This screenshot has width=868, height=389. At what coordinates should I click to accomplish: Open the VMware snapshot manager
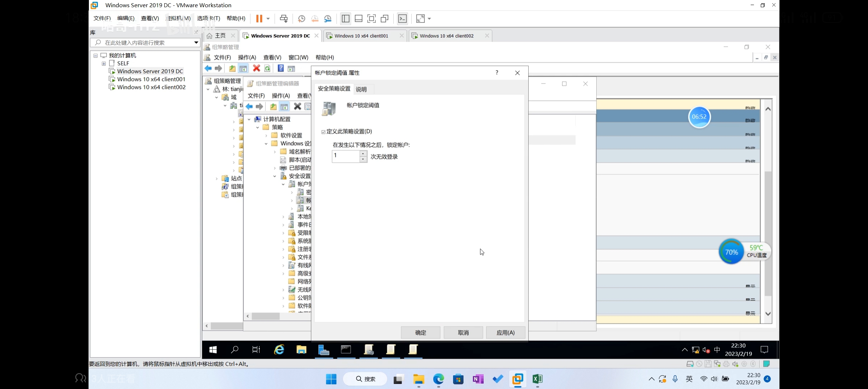coord(327,19)
